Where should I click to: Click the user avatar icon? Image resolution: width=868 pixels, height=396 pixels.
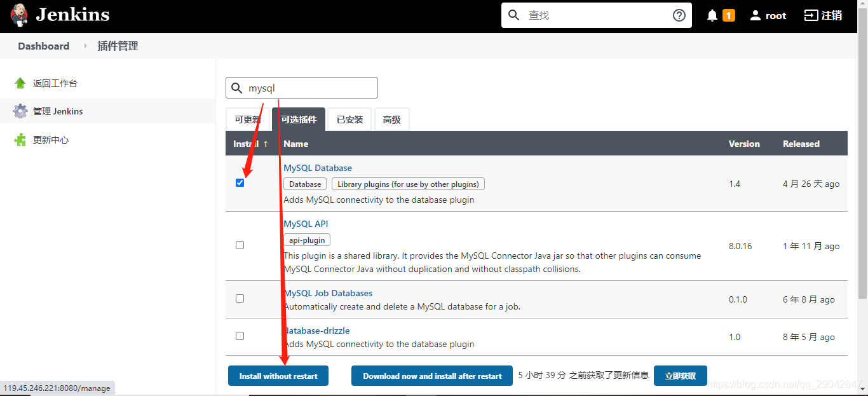[x=755, y=15]
